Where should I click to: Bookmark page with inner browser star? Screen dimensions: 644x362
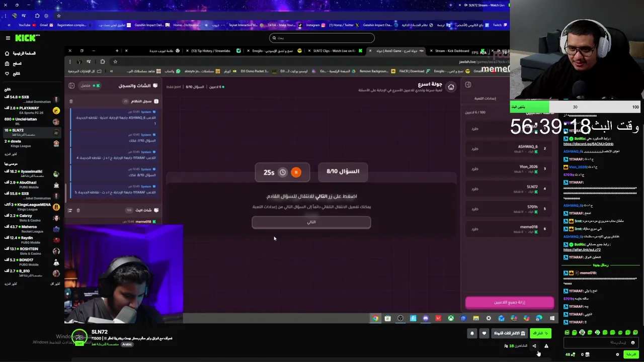(x=115, y=62)
